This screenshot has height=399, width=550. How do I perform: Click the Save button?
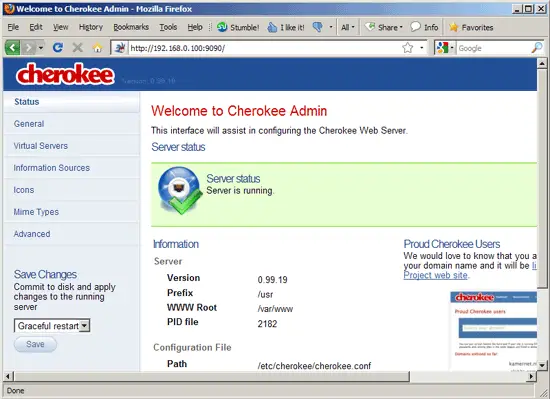point(35,344)
